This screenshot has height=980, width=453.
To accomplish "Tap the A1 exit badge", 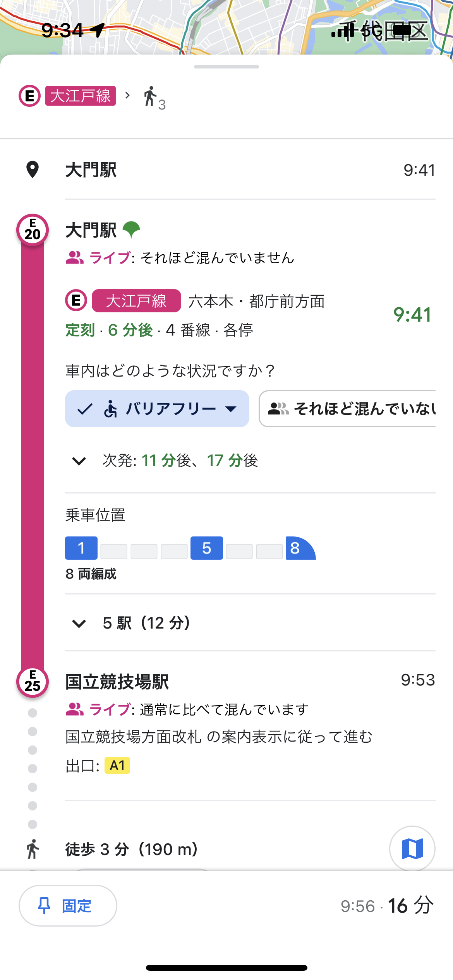I will click(117, 766).
